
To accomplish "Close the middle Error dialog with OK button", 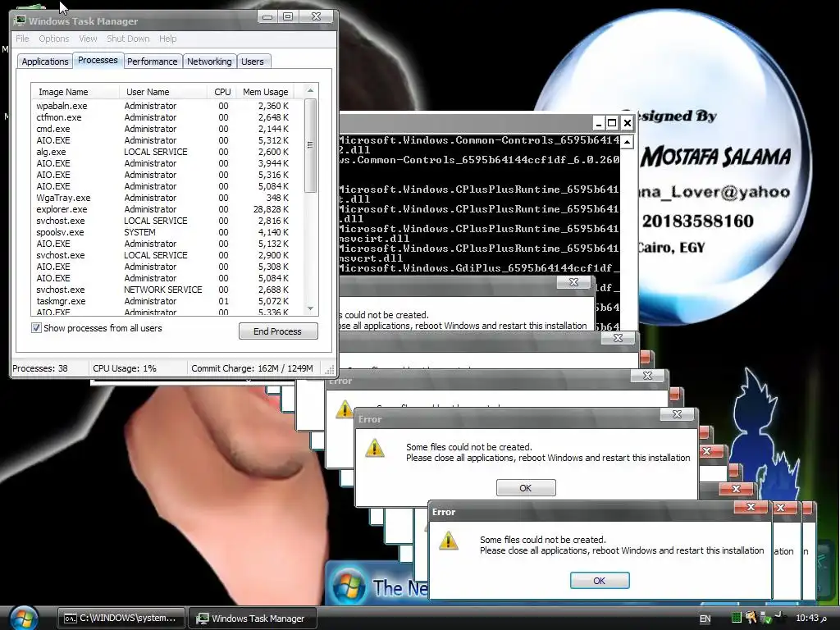I will click(677, 414).
